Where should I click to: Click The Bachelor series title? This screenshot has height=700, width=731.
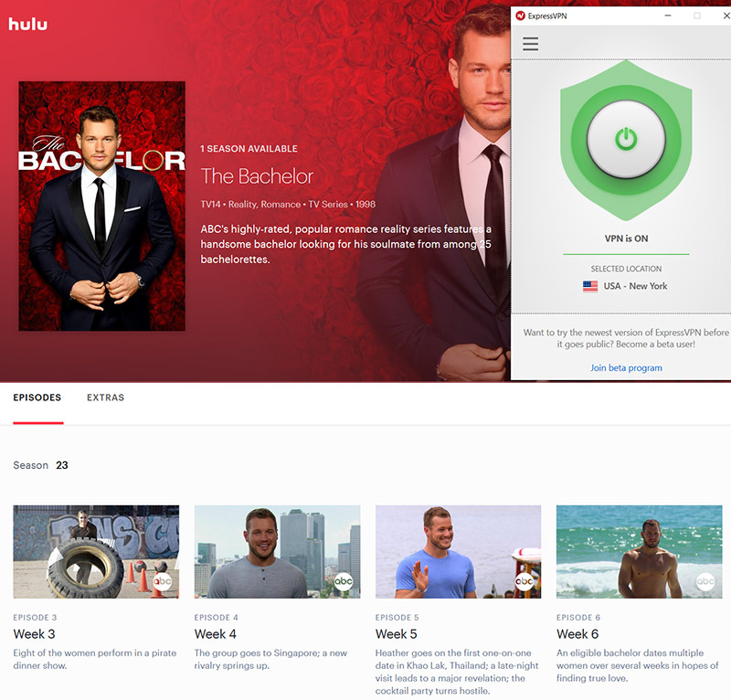pyautogui.click(x=257, y=176)
